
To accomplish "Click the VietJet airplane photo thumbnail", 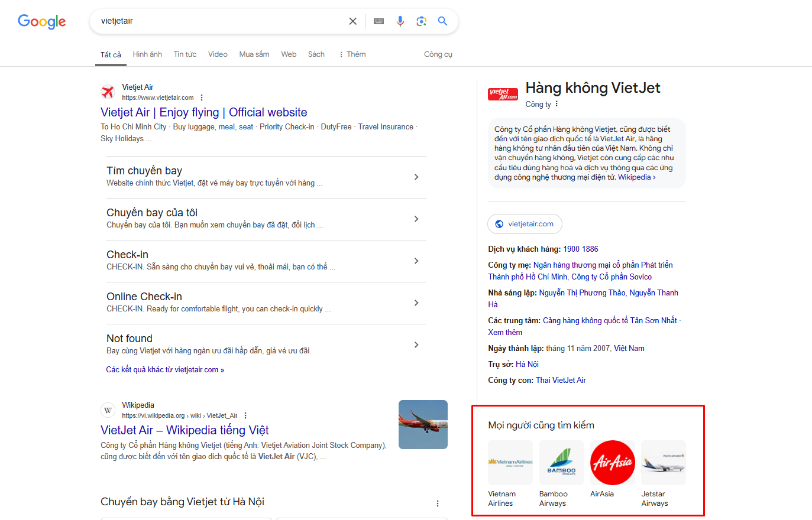I will [x=423, y=424].
